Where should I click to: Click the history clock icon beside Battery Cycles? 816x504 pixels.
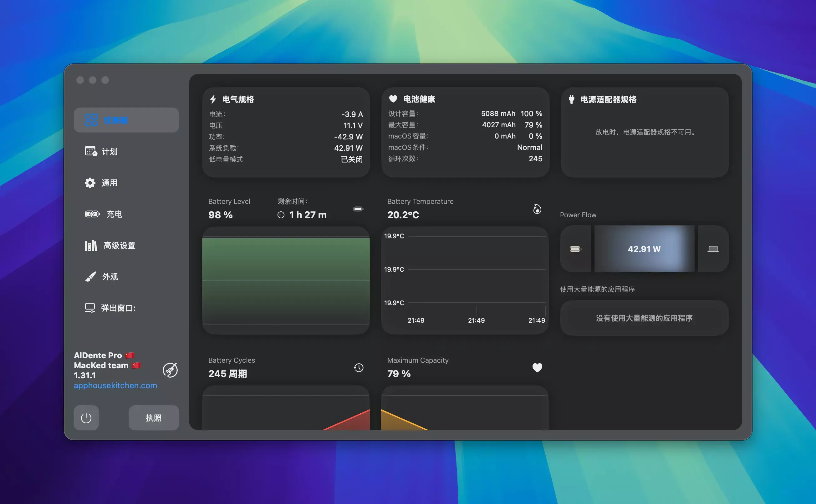[x=359, y=368]
